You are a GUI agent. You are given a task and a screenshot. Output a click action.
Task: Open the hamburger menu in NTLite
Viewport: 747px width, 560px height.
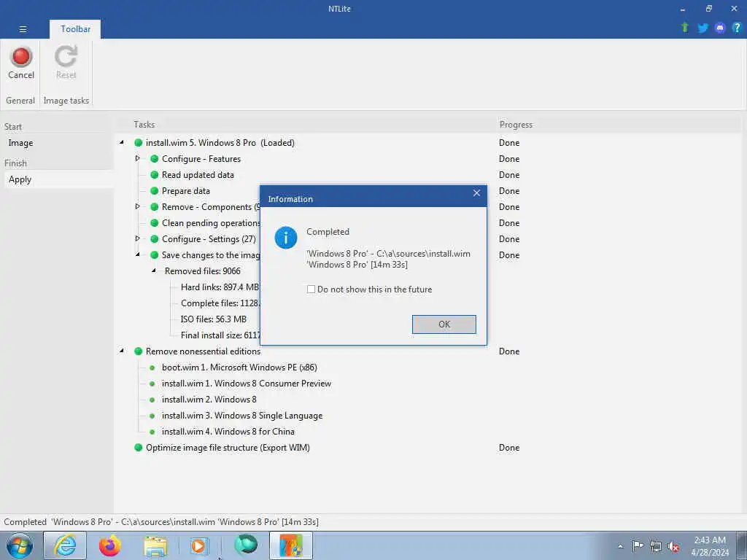click(x=23, y=29)
